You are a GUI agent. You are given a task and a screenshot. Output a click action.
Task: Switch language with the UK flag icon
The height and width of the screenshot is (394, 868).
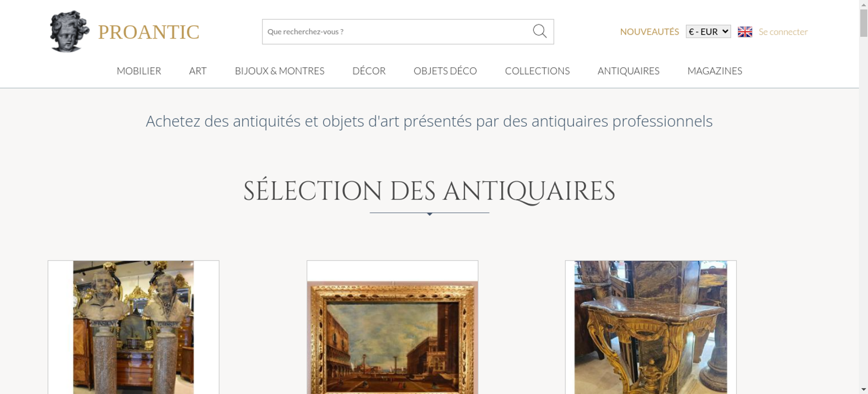pyautogui.click(x=745, y=32)
